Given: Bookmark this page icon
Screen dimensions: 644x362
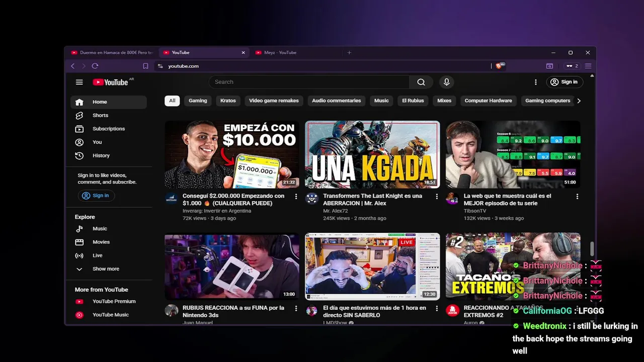Looking at the screenshot, I should (x=145, y=66).
